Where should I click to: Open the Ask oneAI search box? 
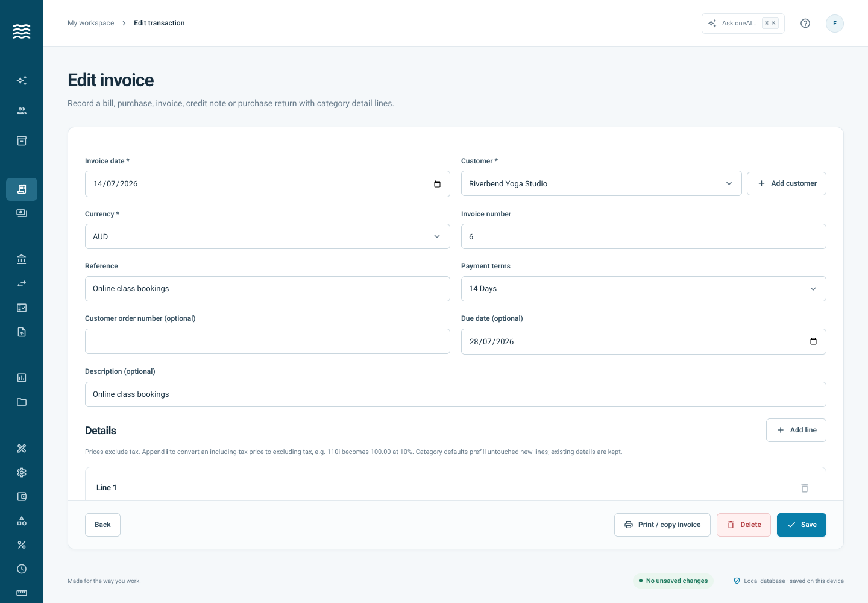743,24
